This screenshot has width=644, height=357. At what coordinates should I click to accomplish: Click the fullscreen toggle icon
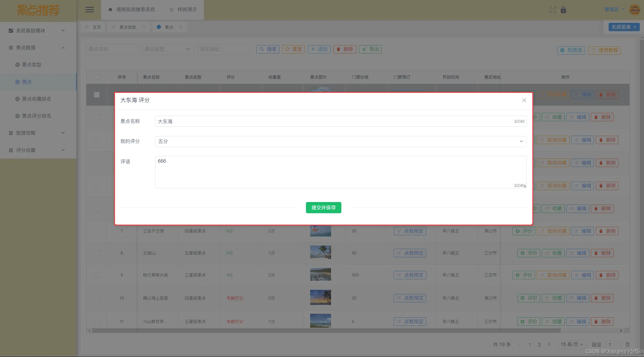pos(553,10)
